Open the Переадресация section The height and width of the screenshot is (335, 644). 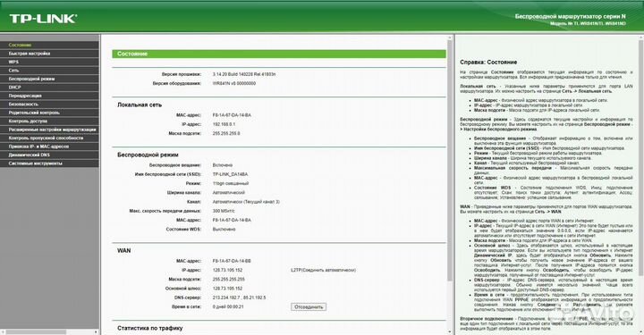click(49, 96)
